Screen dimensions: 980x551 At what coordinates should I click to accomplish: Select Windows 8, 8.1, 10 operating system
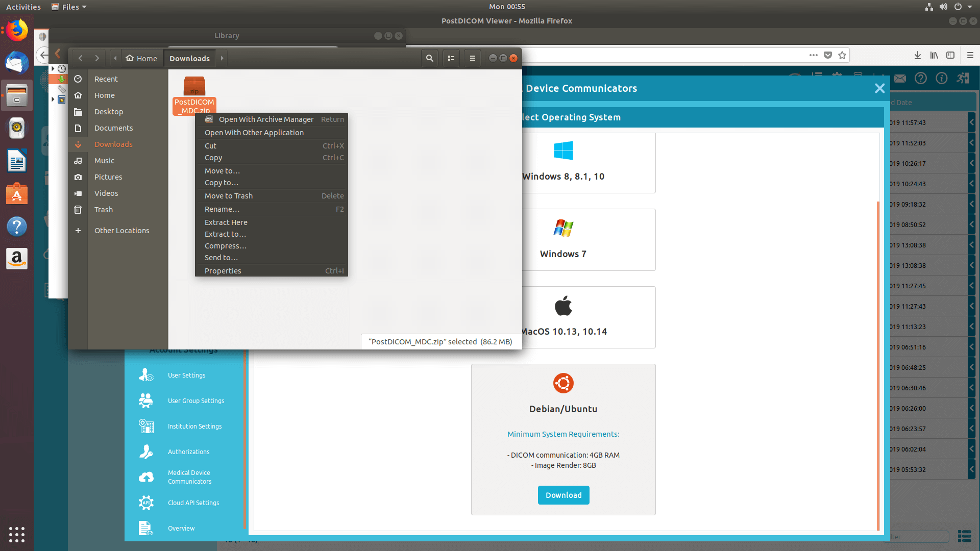pos(563,162)
